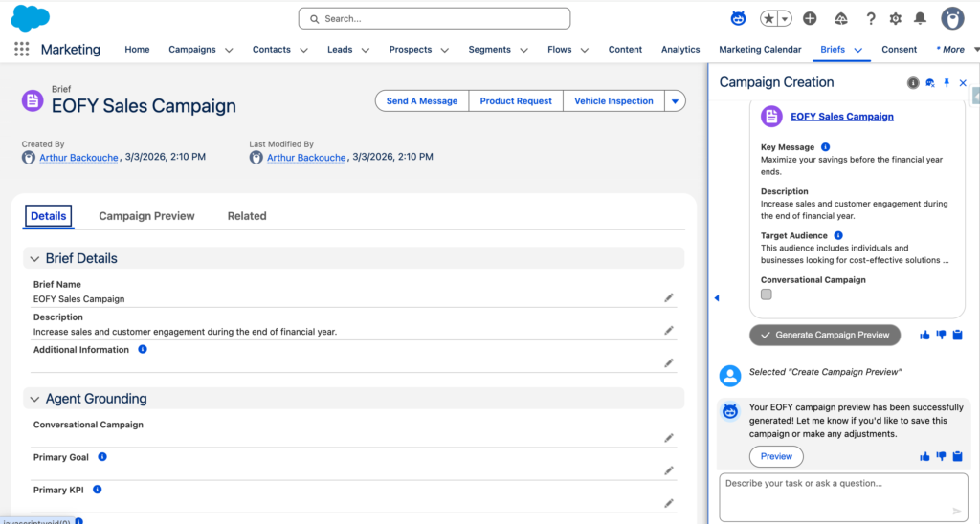Viewport: 980px width, 524px height.
Task: Open the notifications bell
Action: [x=920, y=18]
